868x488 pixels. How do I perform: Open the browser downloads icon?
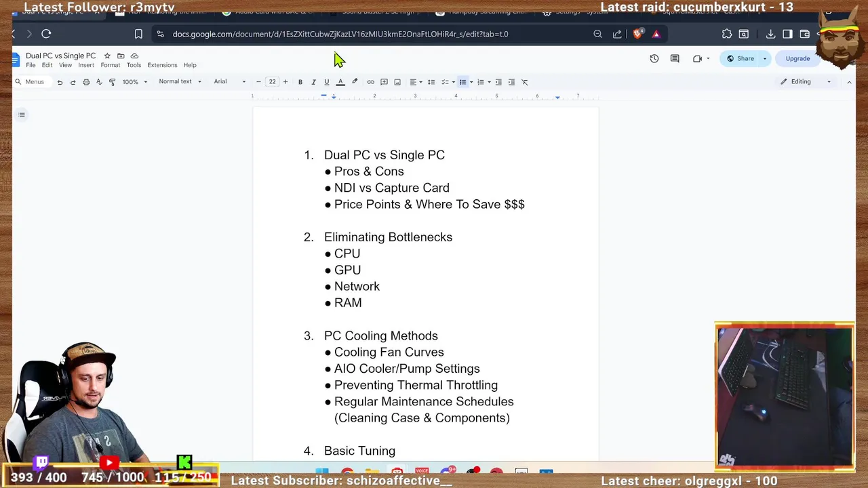pos(770,34)
